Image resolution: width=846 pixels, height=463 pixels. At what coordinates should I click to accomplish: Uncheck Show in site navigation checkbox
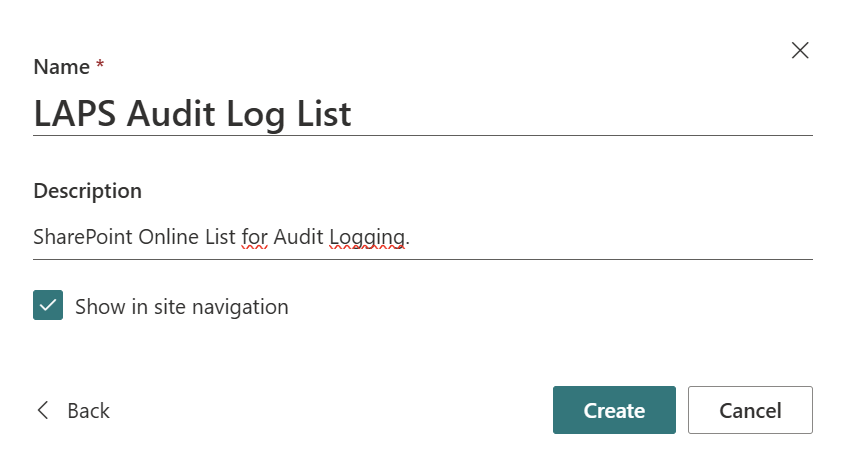48,306
